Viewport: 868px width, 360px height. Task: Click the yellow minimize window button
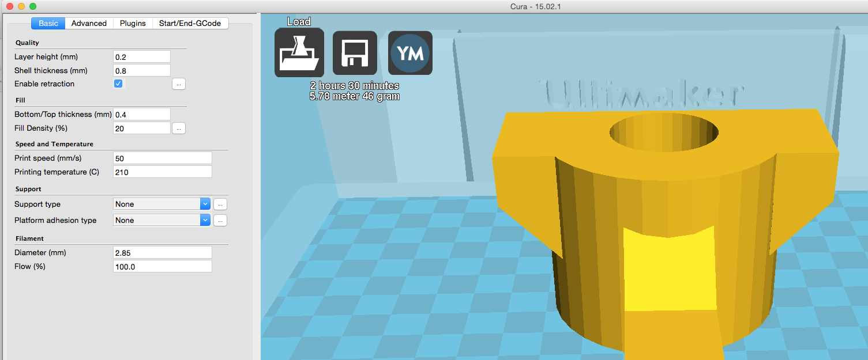[x=21, y=6]
